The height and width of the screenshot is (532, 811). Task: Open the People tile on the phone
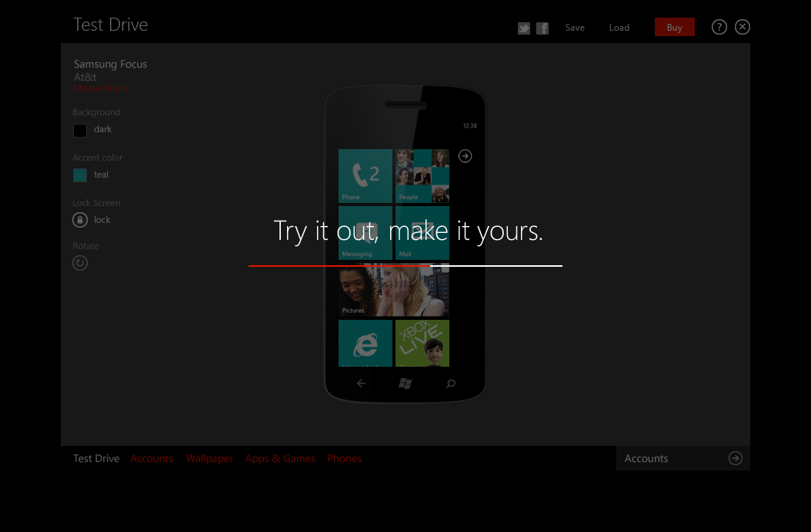(x=422, y=176)
